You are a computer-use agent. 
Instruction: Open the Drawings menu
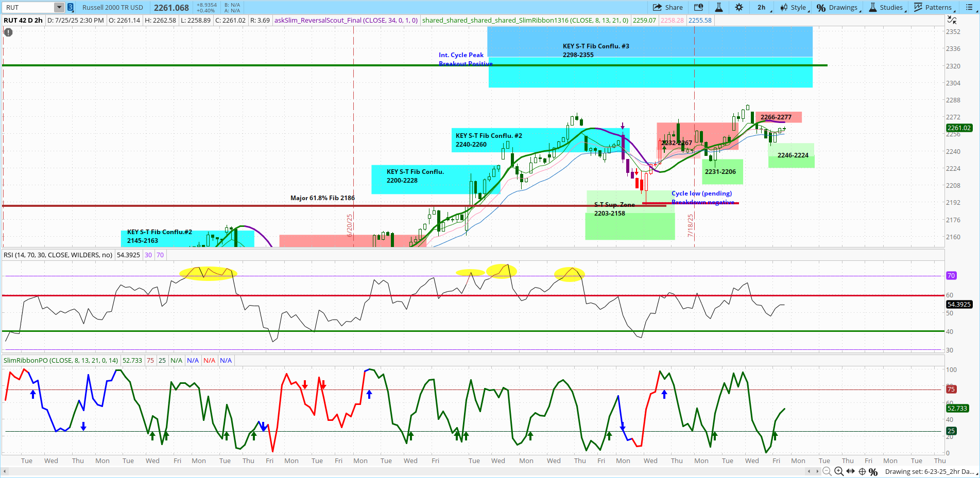tap(838, 7)
